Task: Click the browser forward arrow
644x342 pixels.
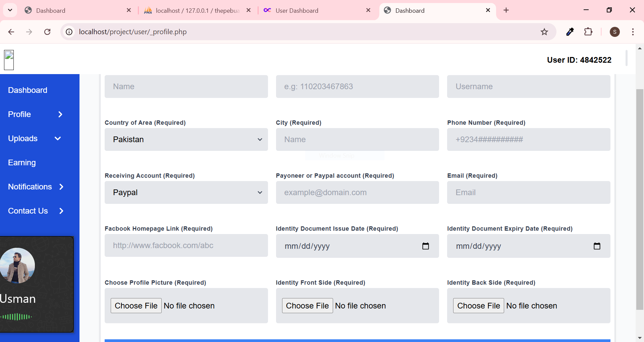Action: click(x=29, y=32)
